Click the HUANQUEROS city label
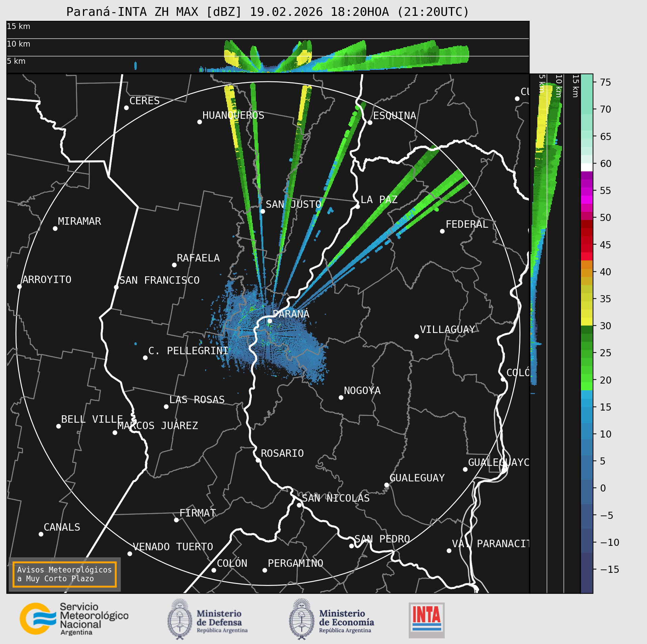Screen dimensions: 647x644 (x=233, y=115)
